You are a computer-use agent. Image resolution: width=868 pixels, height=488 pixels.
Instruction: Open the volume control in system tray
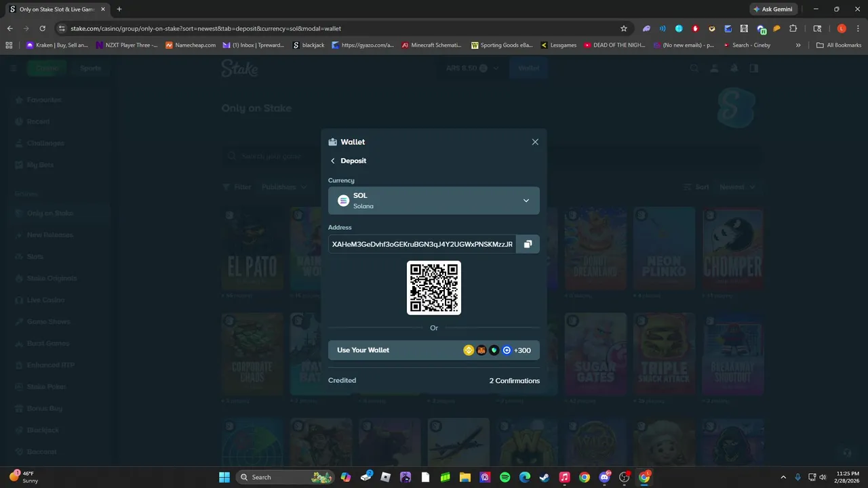(x=823, y=477)
